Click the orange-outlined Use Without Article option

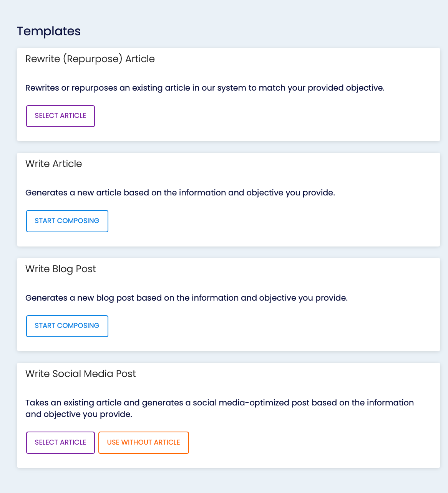coord(144,443)
